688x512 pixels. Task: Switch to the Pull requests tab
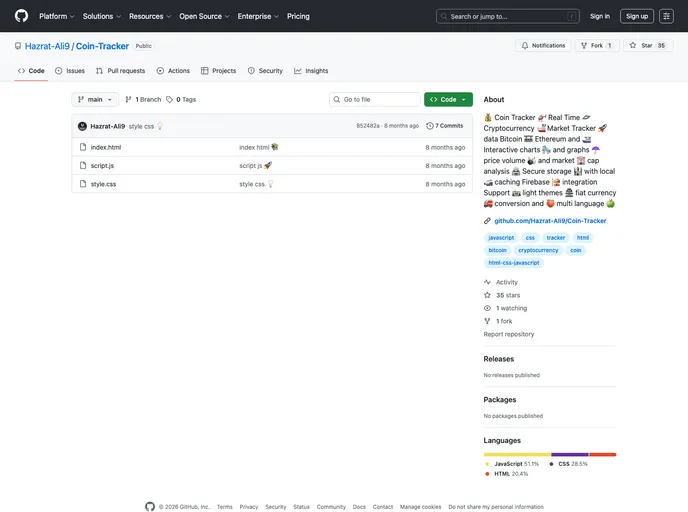[120, 71]
